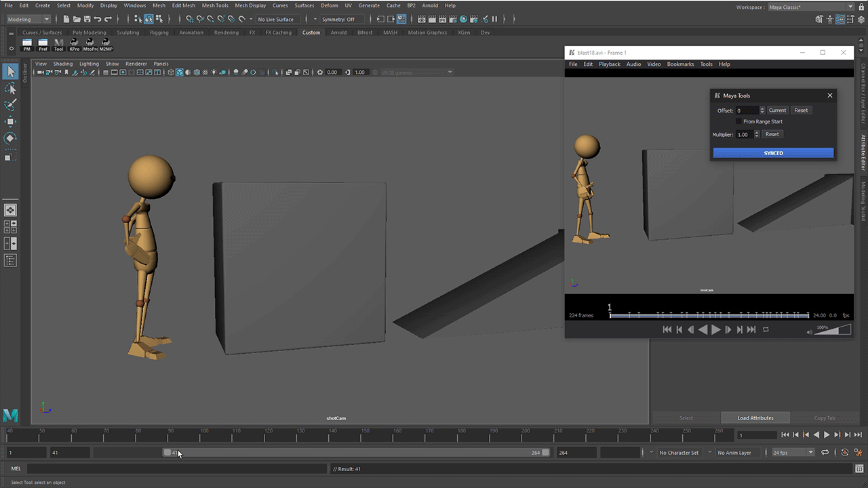The width and height of the screenshot is (868, 488).
Task: Enable the From Range Start checkbox
Action: [739, 122]
